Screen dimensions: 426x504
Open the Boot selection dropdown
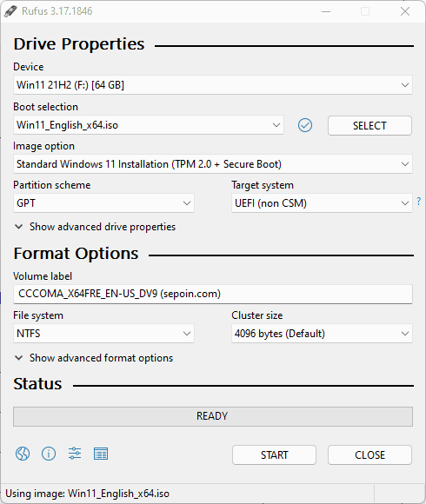tap(149, 125)
